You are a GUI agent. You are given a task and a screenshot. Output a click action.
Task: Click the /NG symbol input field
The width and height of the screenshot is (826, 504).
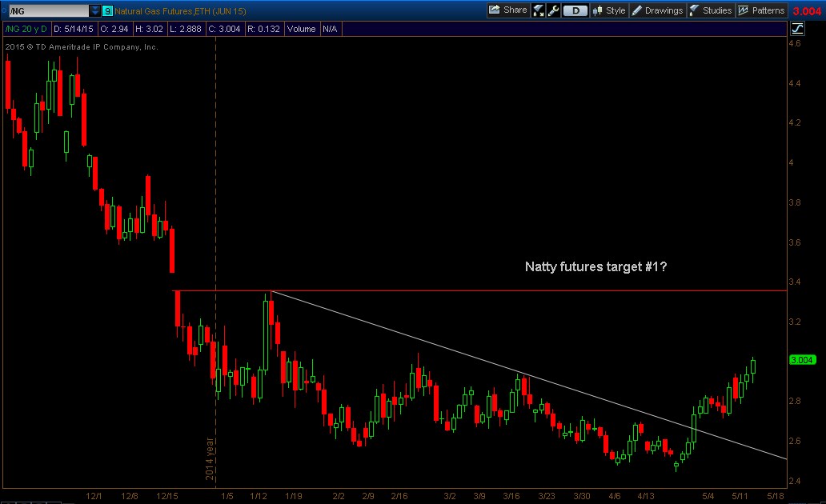[49, 10]
